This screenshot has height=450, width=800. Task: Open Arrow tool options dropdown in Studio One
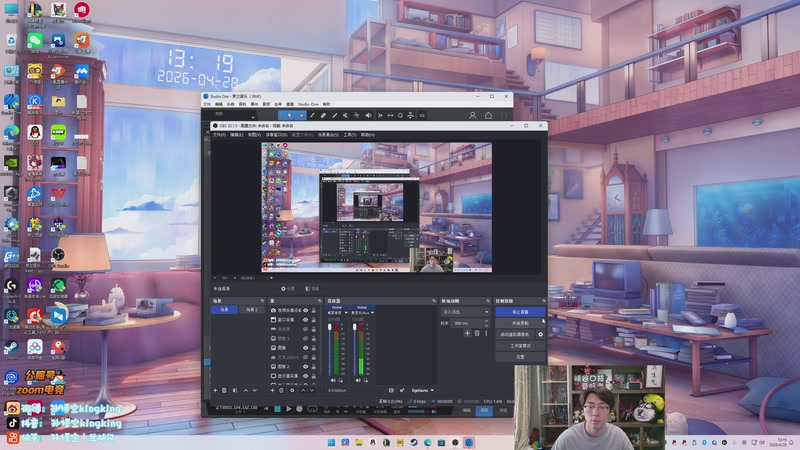pos(301,115)
